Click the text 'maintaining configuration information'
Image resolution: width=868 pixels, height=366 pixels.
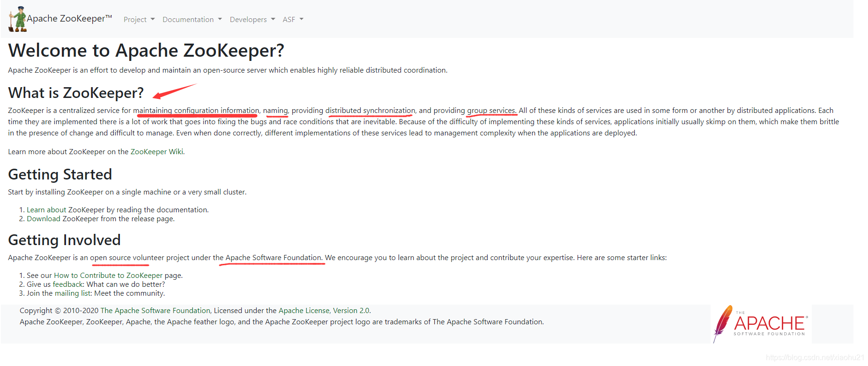196,111
